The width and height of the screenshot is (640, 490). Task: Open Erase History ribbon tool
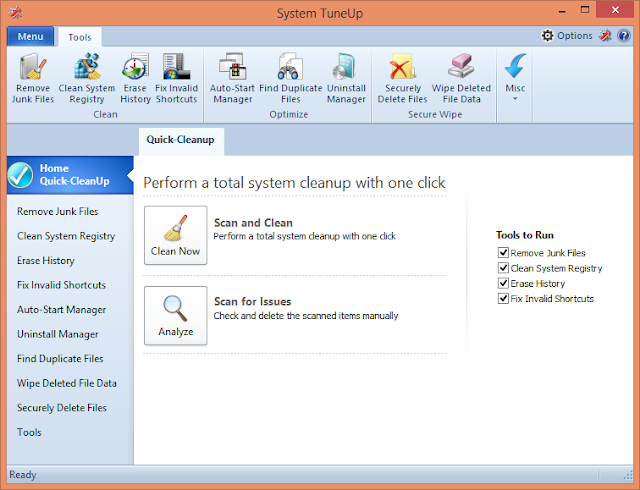coord(135,78)
